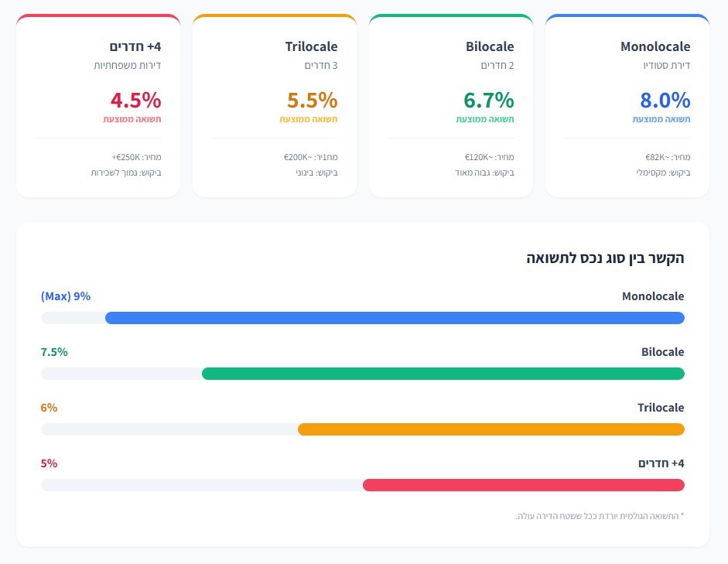
Task: Click the 8.0% yield value
Action: coord(665,101)
